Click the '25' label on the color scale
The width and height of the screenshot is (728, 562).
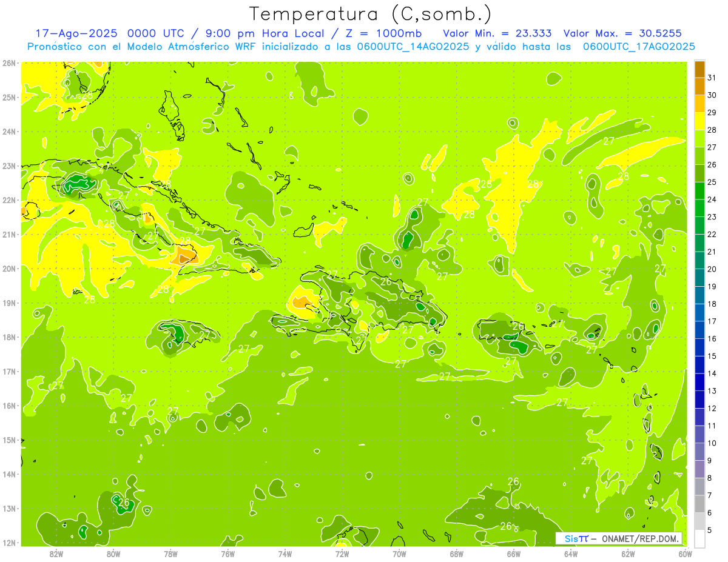712,182
